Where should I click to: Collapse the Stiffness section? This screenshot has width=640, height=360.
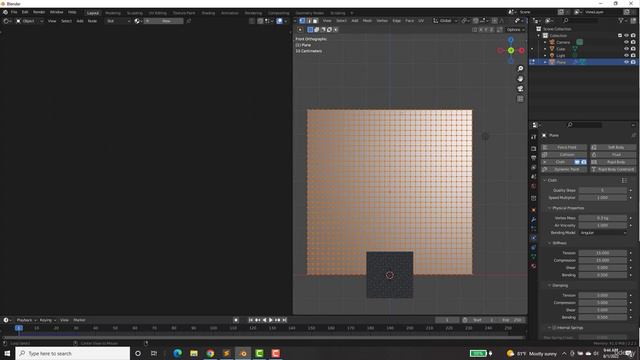[x=559, y=243]
